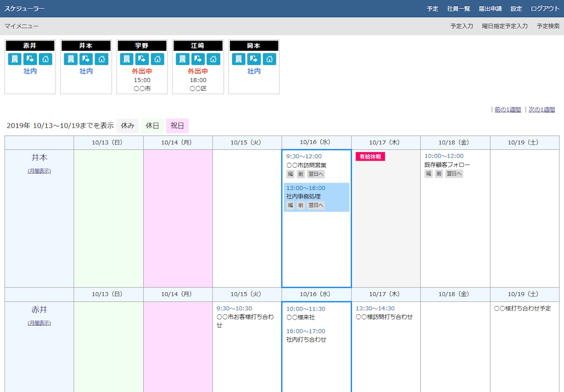Click 削 on 社内事務処理 entry
The width and height of the screenshot is (564, 392).
coord(300,205)
